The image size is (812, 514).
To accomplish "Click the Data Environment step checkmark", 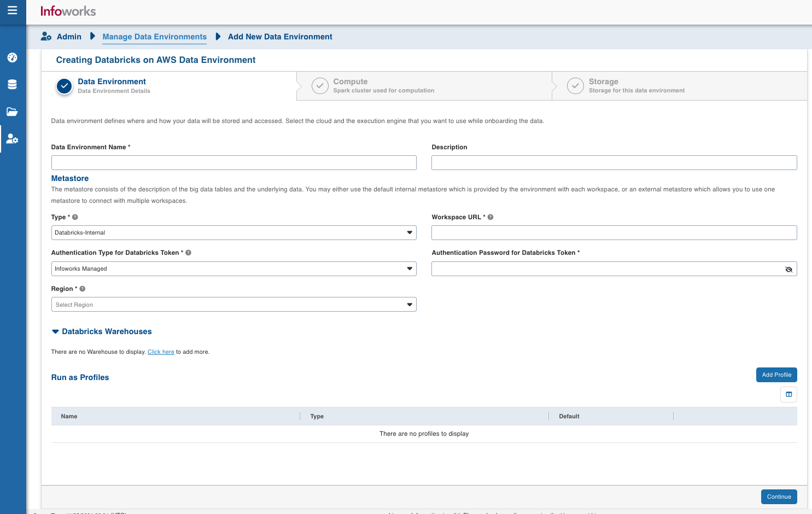I will 65,86.
